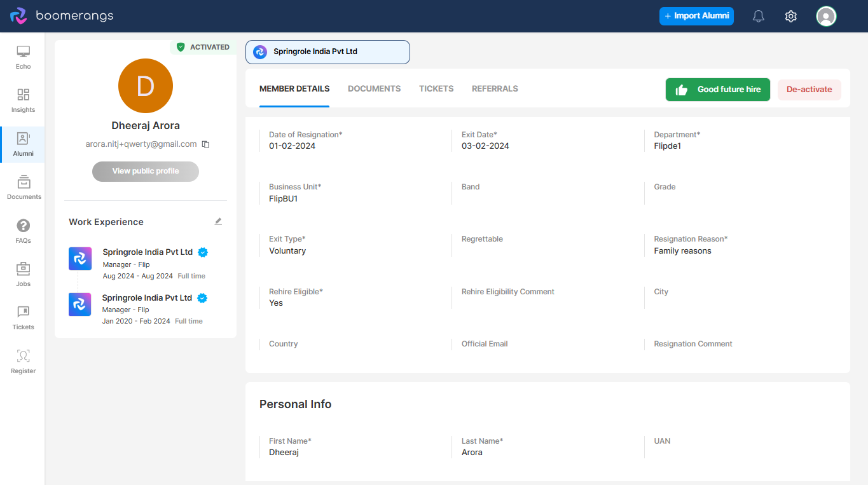Click Springrole logo for Aug 2024 job

[80, 259]
